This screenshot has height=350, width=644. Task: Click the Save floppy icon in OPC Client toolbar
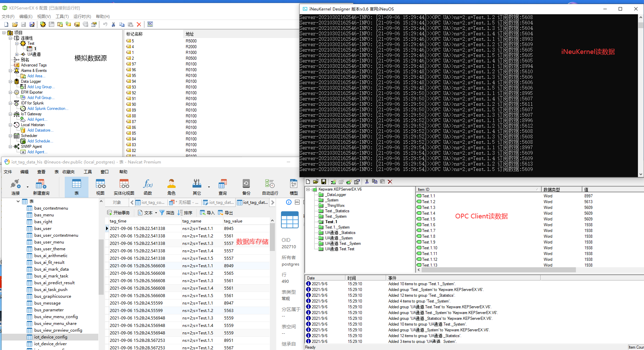(324, 182)
